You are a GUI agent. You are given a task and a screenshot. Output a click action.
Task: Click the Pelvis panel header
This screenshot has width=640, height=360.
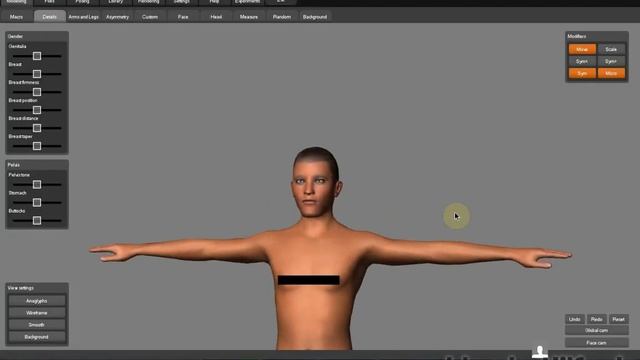(37, 165)
